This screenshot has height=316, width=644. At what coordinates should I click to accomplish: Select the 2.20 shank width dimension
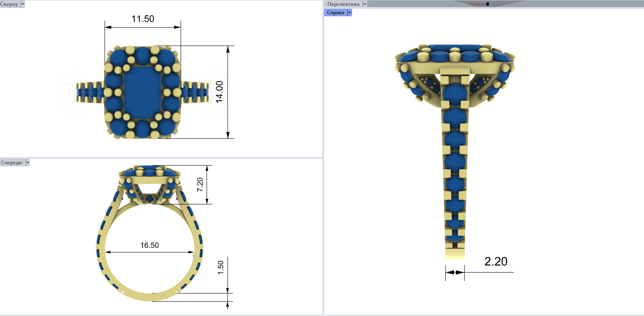[496, 262]
